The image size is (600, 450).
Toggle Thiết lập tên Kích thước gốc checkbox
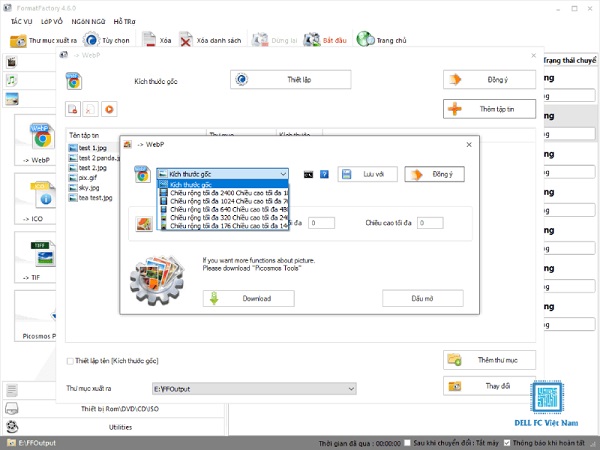[x=70, y=361]
